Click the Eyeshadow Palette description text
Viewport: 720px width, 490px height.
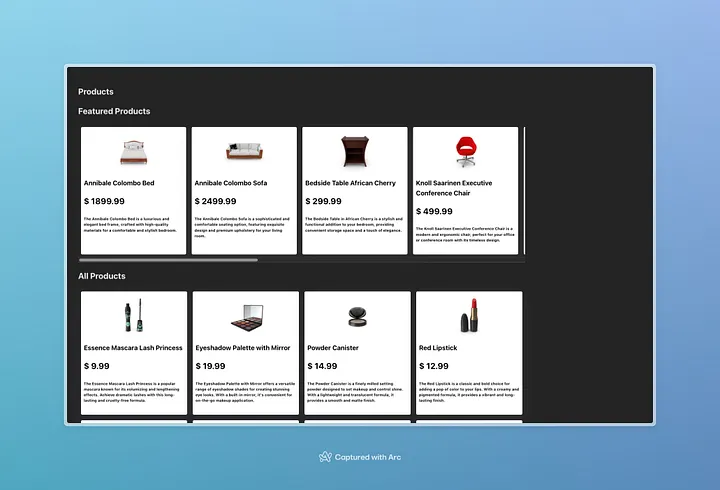click(x=245, y=392)
